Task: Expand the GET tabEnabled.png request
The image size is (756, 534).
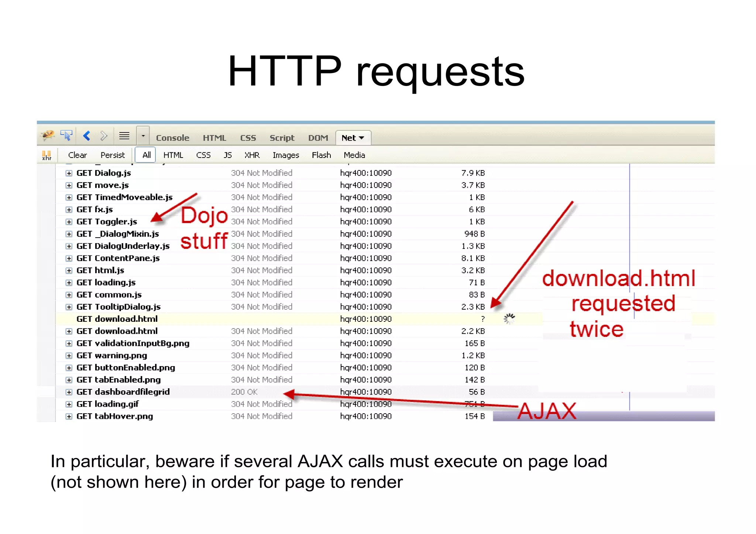Action: 69,380
